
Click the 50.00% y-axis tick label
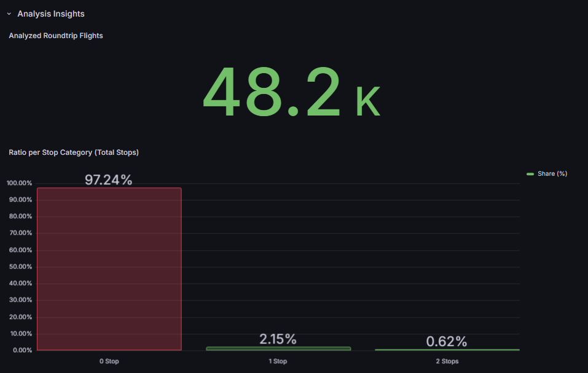pos(19,267)
